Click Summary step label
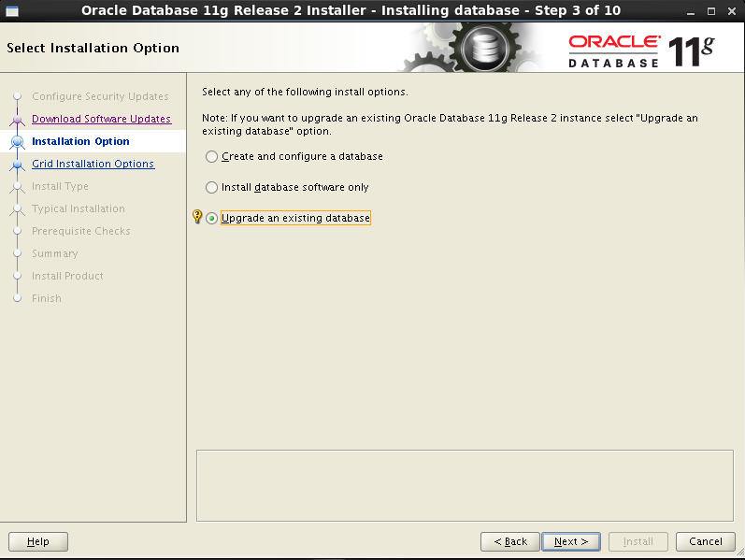745x560 pixels. click(x=54, y=253)
